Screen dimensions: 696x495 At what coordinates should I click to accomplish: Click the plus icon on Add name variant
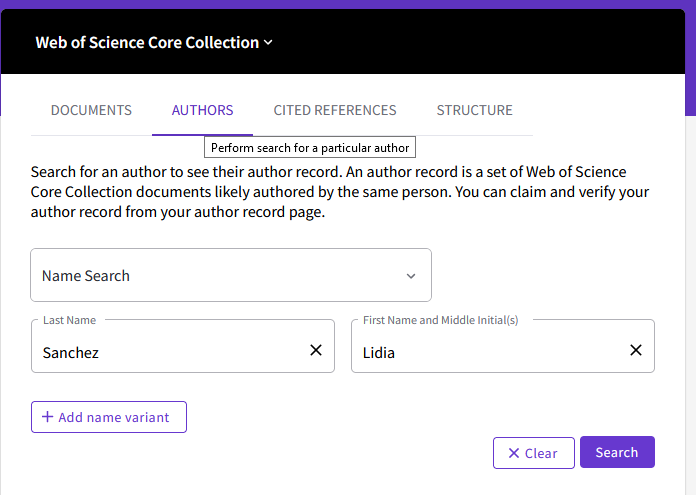point(47,417)
